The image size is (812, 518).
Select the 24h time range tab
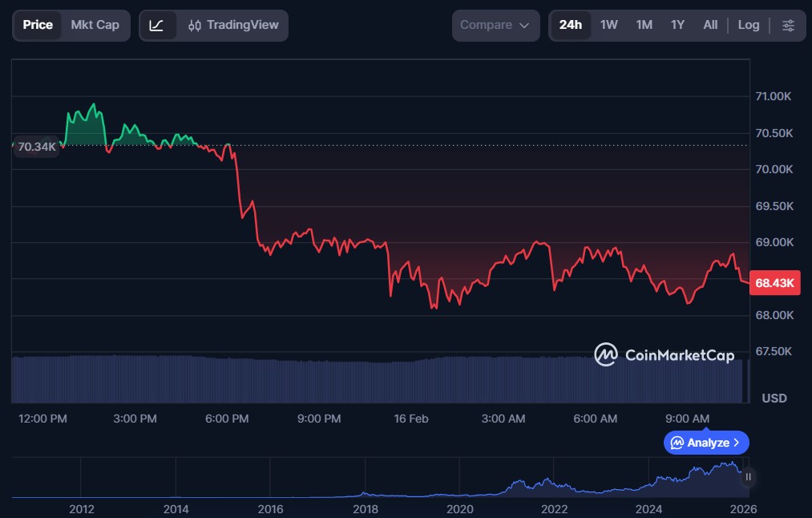pos(571,26)
